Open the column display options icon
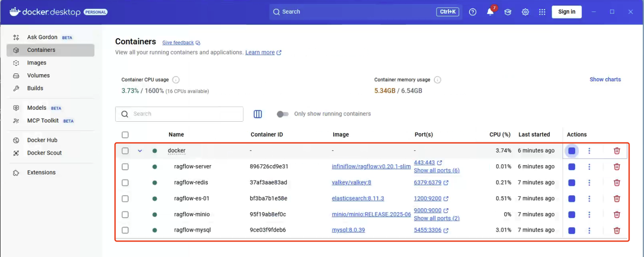Viewport: 644px width, 257px height. [x=258, y=114]
